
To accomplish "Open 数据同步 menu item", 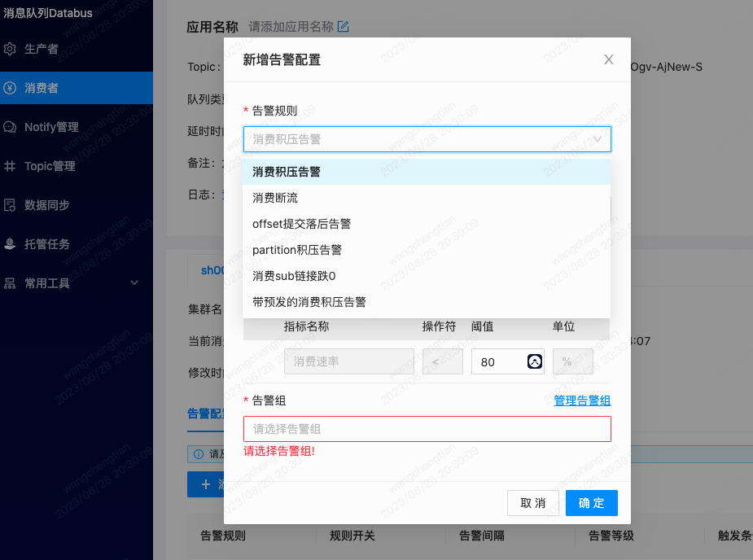I will [77, 205].
